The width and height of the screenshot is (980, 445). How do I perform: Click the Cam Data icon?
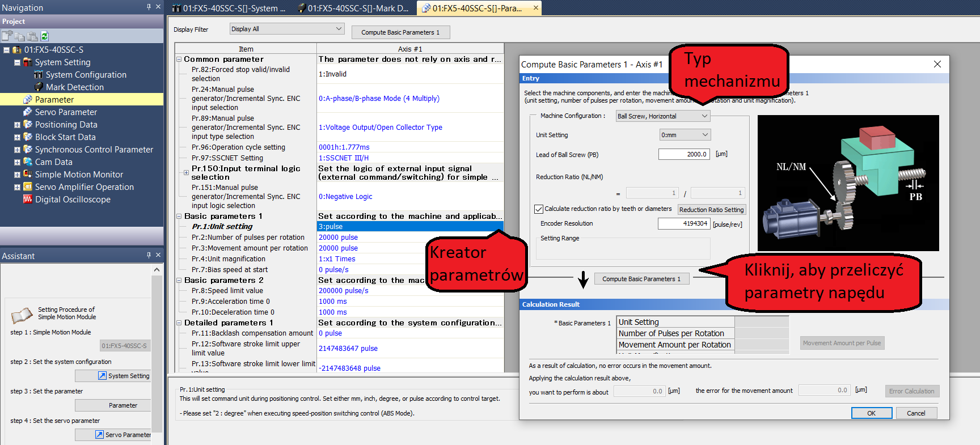[x=28, y=162]
